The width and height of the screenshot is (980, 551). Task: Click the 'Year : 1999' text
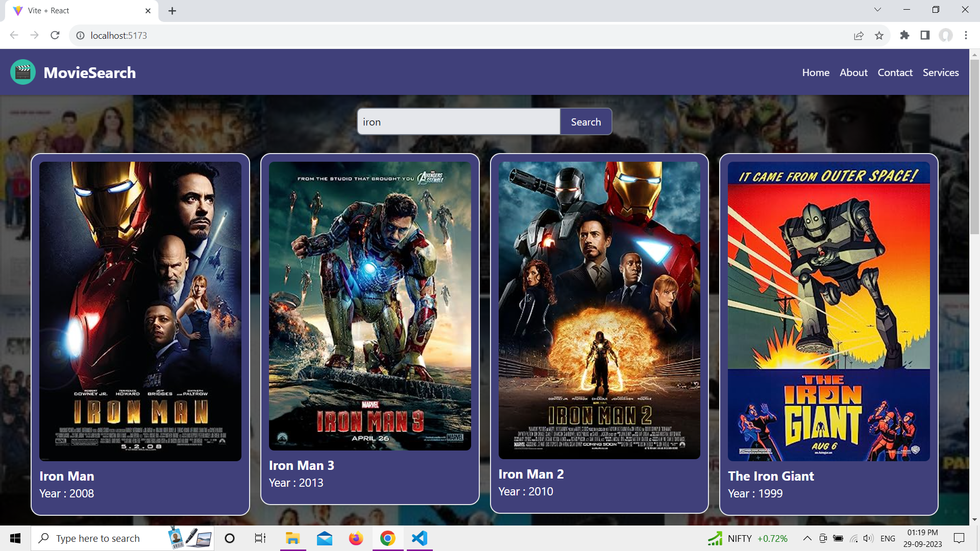pyautogui.click(x=755, y=493)
